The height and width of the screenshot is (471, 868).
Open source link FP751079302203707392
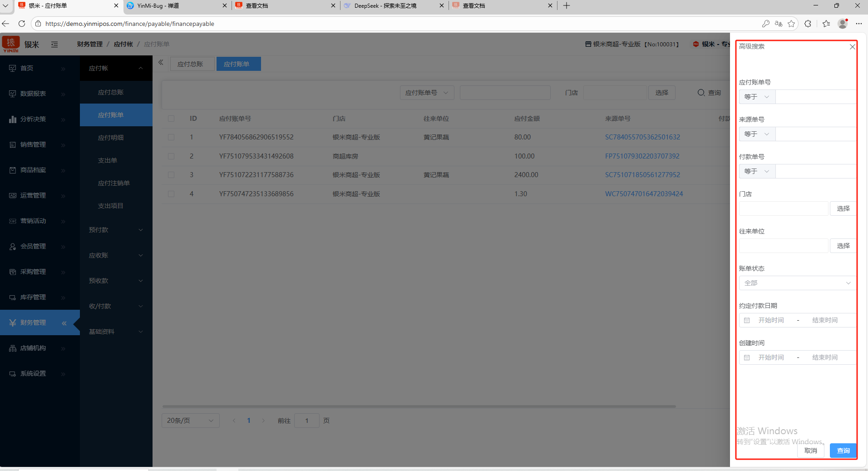pos(642,156)
